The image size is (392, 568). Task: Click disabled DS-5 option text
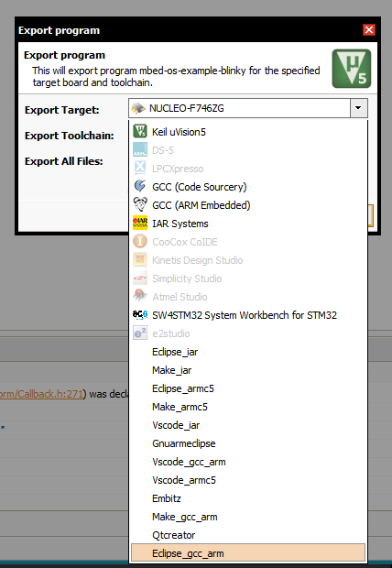163,150
